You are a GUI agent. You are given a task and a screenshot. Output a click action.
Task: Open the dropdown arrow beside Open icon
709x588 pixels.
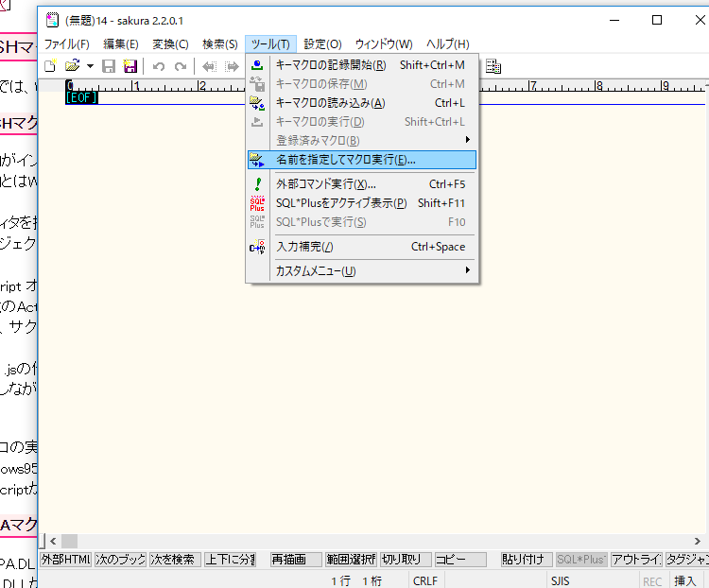coord(90,66)
